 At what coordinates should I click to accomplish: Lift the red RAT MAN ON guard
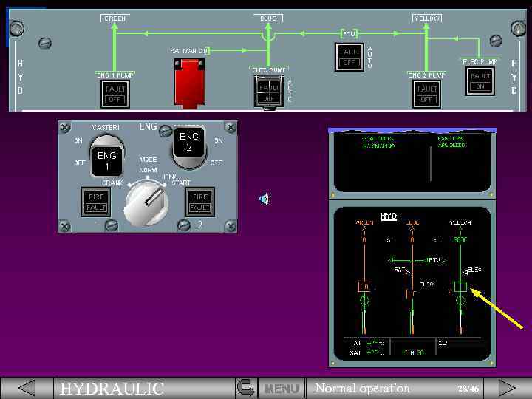pos(189,83)
